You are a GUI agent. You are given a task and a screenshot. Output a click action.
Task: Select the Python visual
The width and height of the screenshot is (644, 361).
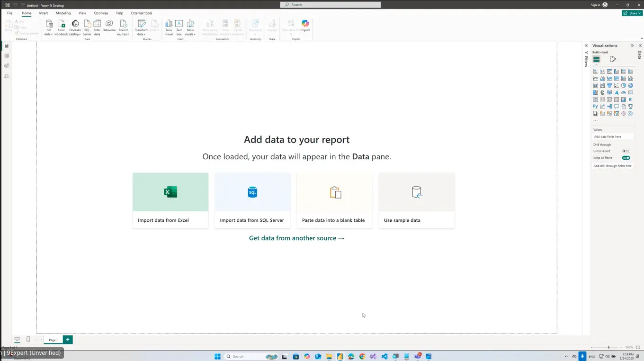pos(595,107)
